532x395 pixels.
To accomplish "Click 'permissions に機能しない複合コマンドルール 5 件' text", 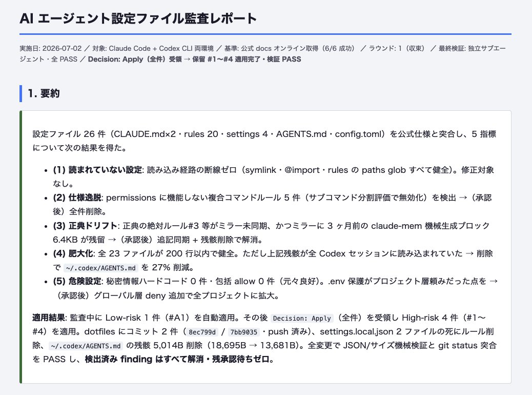I will pos(203,197).
